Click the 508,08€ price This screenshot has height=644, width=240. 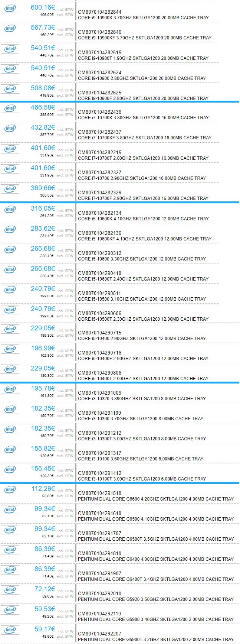tap(43, 88)
